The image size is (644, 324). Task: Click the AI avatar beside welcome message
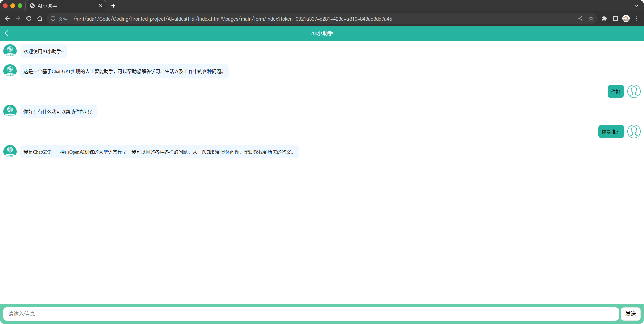click(x=10, y=51)
